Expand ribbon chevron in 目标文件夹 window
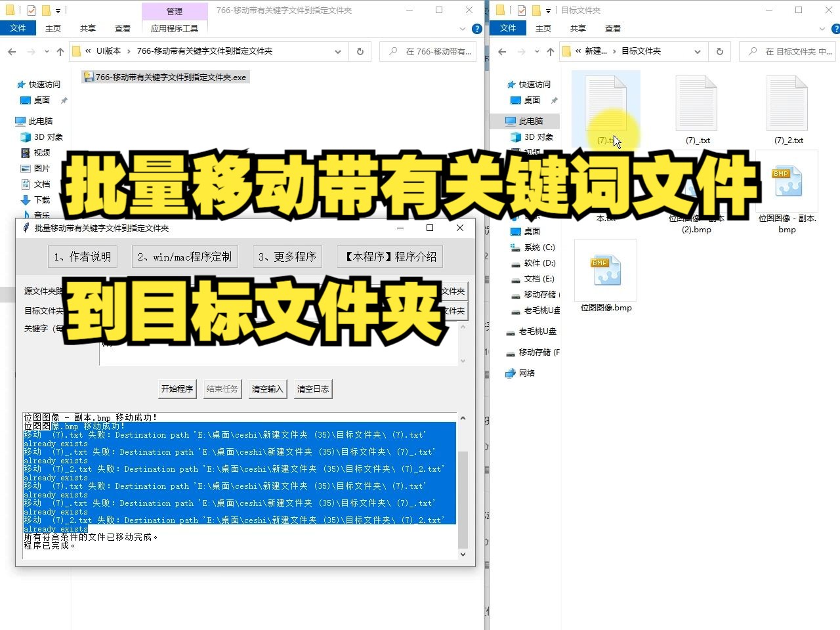840x630 pixels. (x=822, y=29)
